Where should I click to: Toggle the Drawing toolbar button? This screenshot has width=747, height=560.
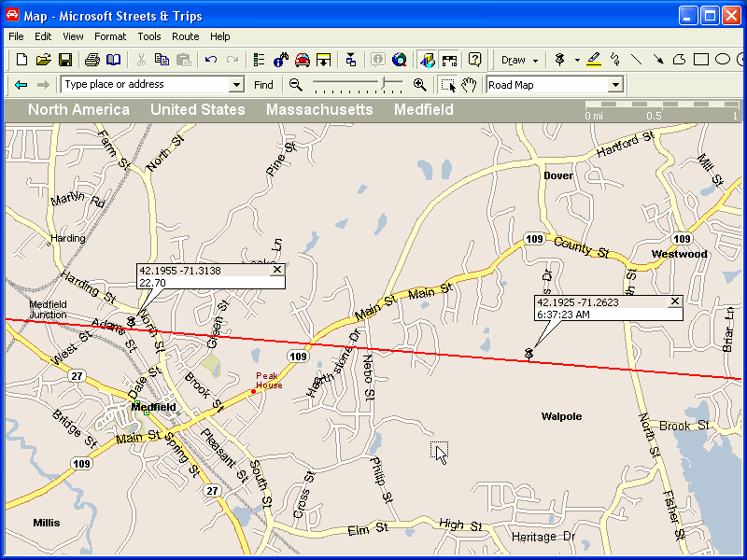pos(427,60)
